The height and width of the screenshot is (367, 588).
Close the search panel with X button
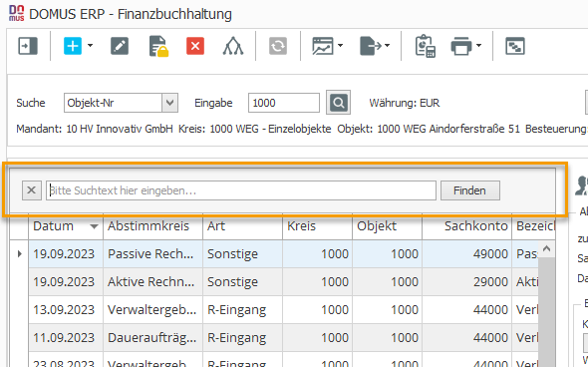pyautogui.click(x=32, y=190)
